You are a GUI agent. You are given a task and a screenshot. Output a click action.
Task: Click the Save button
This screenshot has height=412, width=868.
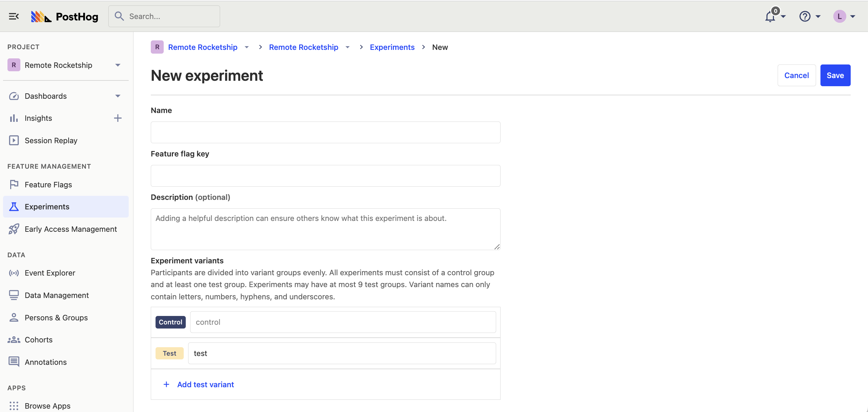pyautogui.click(x=835, y=75)
